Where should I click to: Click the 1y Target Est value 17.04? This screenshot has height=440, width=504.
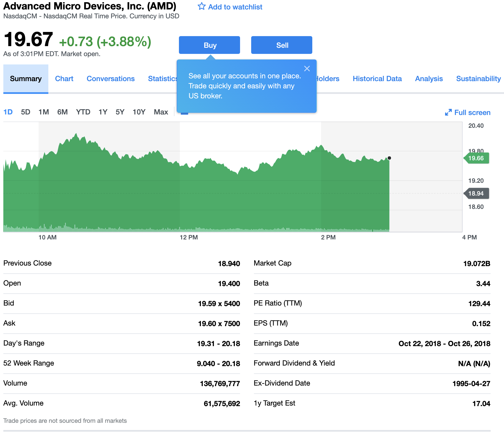coord(481,404)
